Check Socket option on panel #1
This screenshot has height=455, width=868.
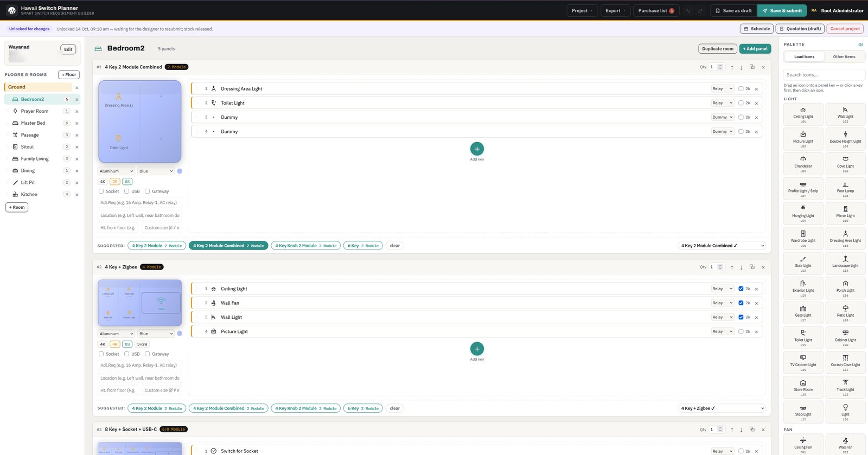[x=101, y=191]
